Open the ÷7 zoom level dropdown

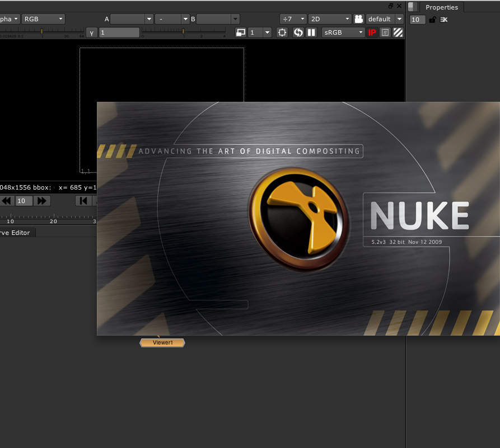293,19
